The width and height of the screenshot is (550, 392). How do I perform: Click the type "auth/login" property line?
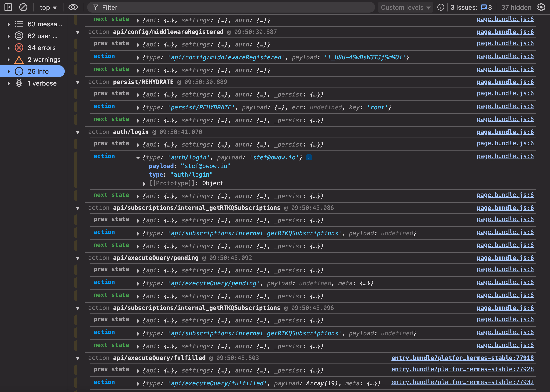pyautogui.click(x=181, y=174)
